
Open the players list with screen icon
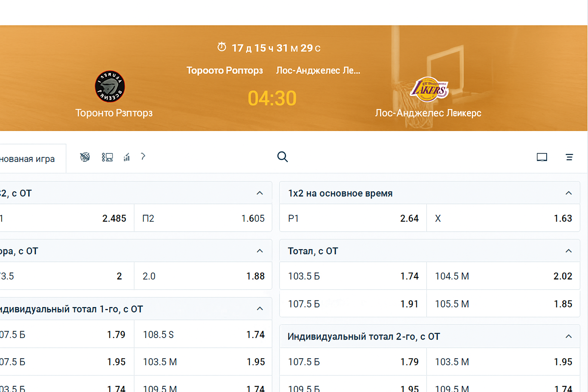tap(107, 157)
